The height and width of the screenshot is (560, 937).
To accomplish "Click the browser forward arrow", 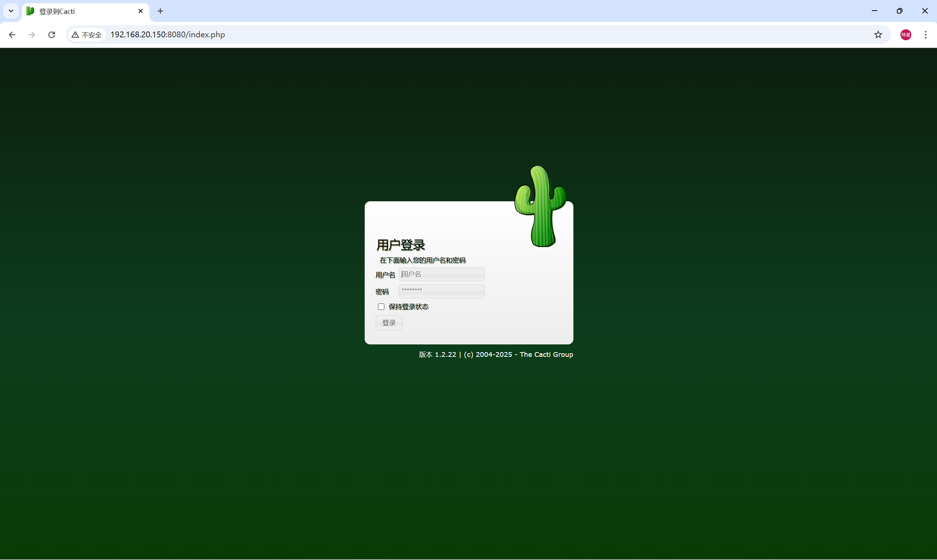I will 32,35.
